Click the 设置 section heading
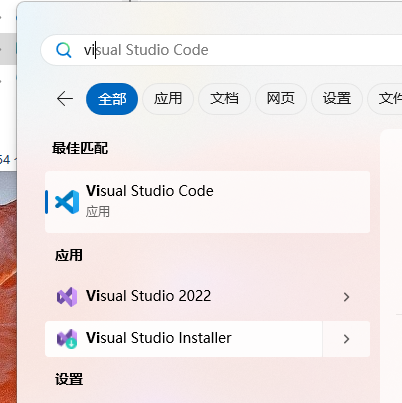The height and width of the screenshot is (403, 402). click(x=69, y=380)
